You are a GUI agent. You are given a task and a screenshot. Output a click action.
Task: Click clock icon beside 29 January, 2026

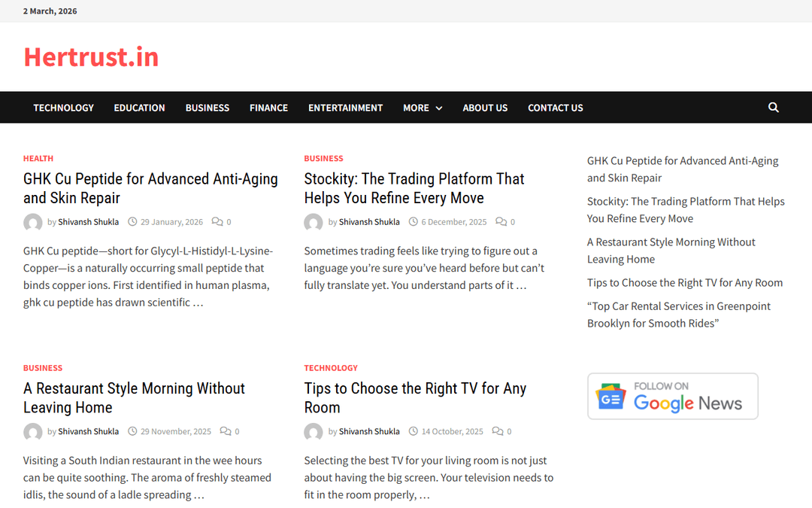132,222
